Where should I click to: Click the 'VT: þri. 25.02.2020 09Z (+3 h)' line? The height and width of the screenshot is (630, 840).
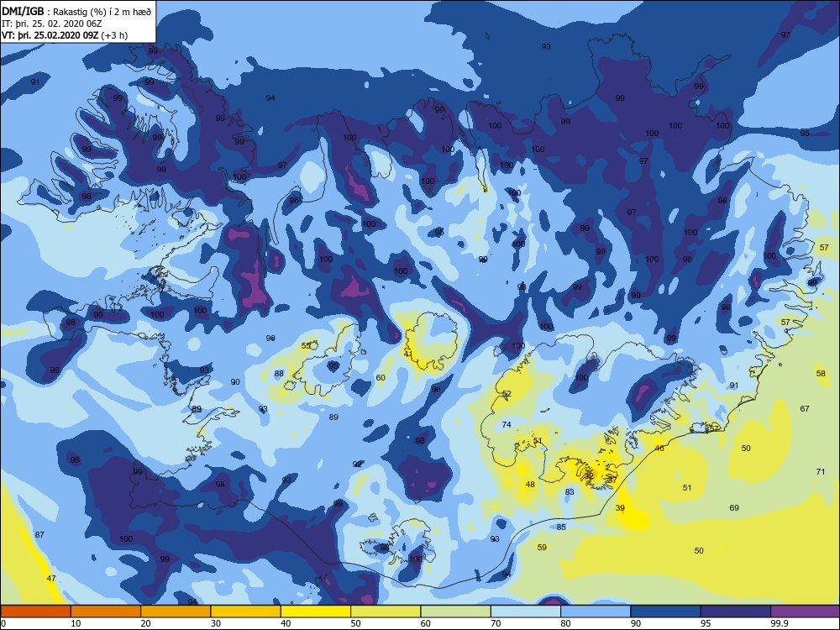pyautogui.click(x=65, y=35)
